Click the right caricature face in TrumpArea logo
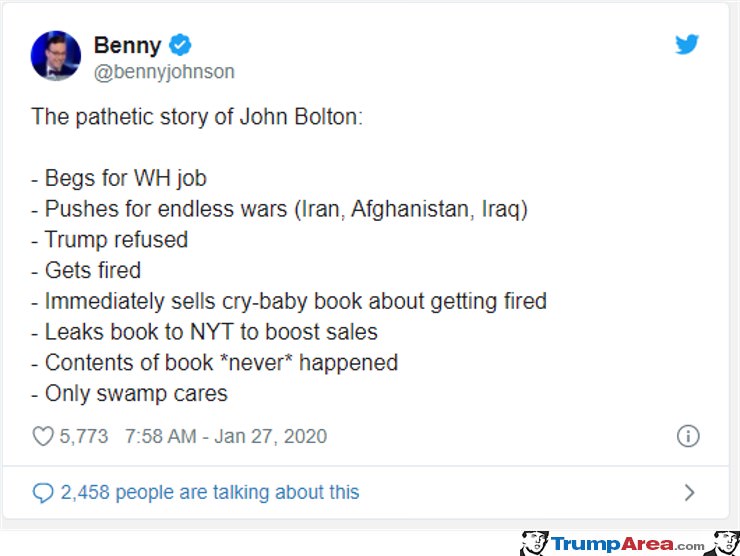 coord(727,543)
